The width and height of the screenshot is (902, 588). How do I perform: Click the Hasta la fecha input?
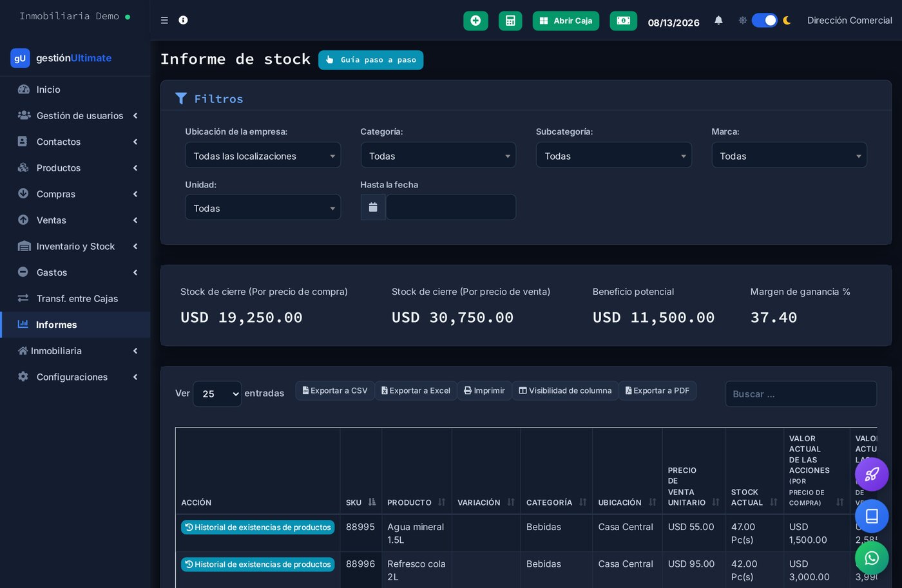(x=451, y=207)
